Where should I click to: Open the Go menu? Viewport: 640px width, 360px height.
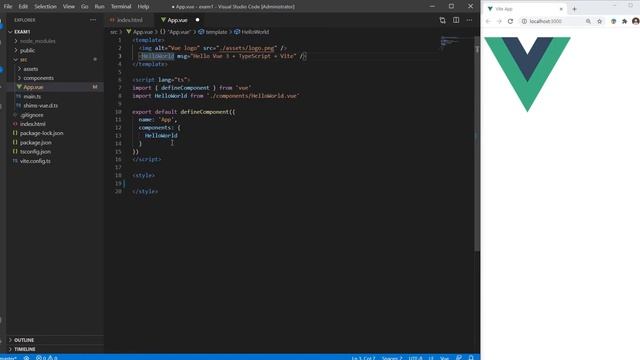[84, 7]
